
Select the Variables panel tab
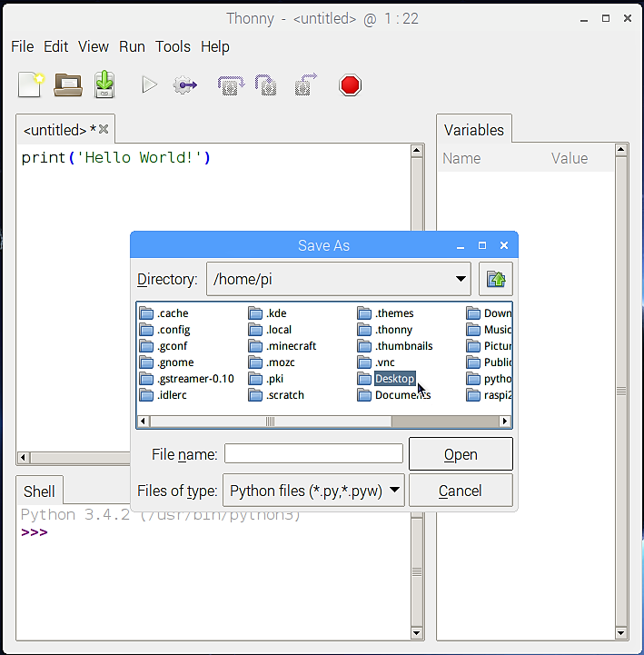(474, 130)
